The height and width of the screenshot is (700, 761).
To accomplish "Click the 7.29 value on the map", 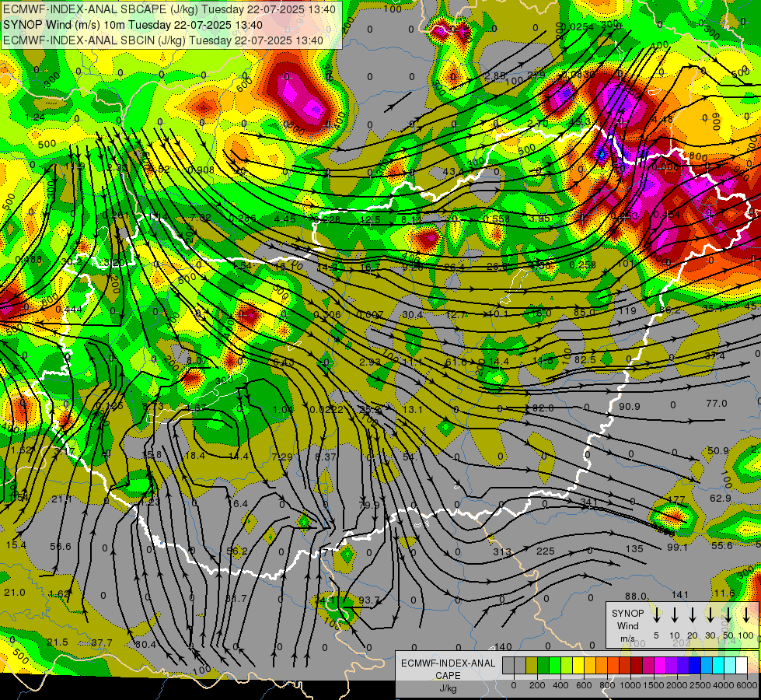I will coord(282,457).
